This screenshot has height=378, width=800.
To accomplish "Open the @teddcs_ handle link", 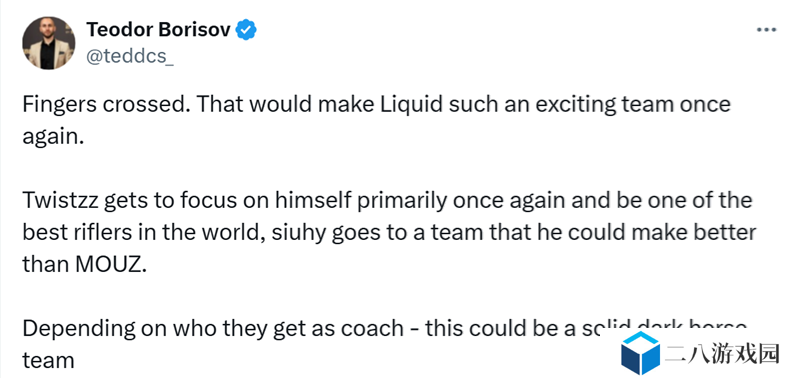I will click(130, 56).
